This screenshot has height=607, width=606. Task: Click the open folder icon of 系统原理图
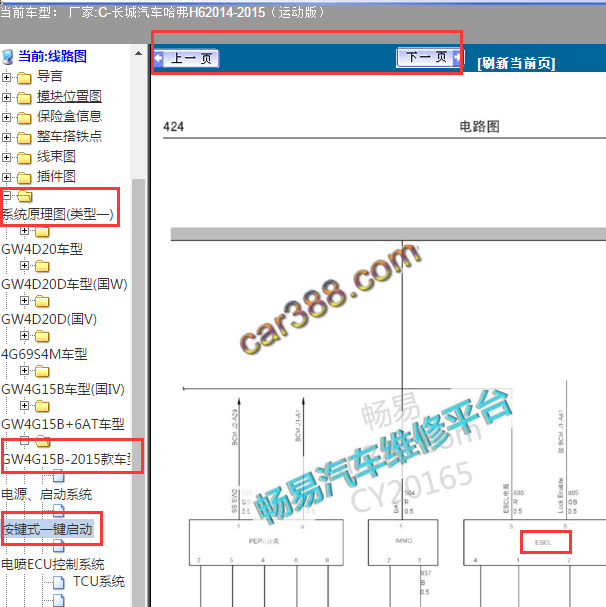tap(25, 196)
